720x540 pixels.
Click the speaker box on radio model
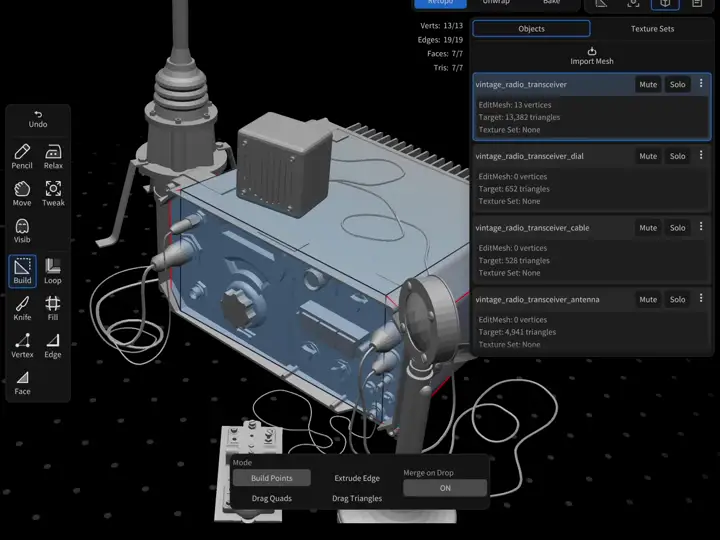click(x=283, y=164)
